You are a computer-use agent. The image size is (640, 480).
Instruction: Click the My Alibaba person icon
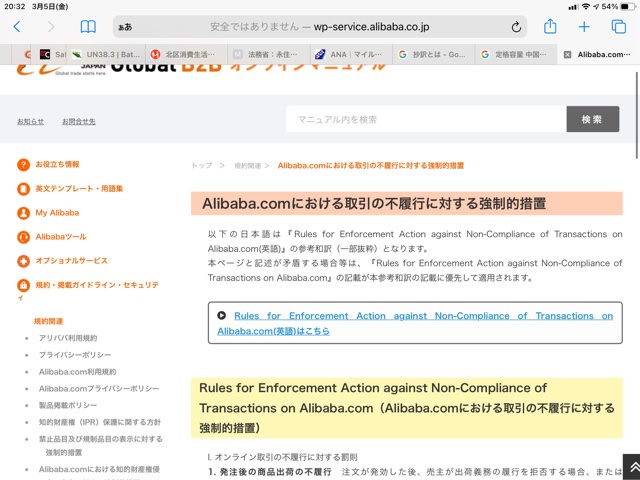click(23, 213)
